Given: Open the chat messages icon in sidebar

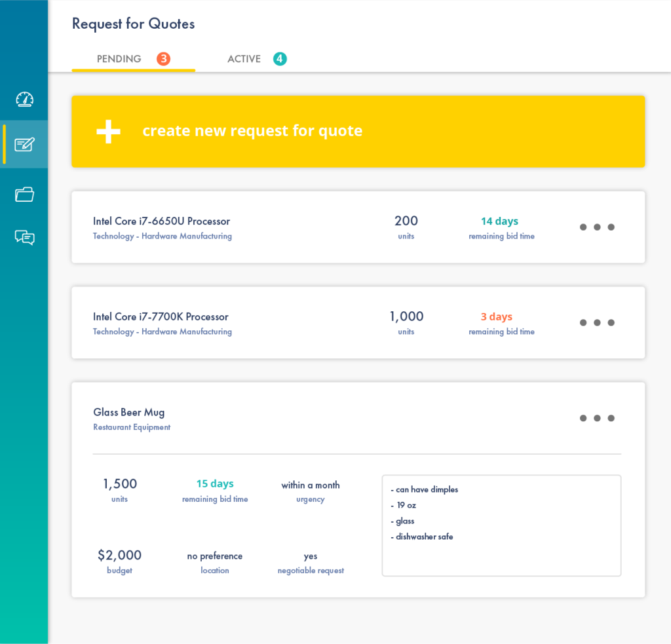Looking at the screenshot, I should tap(24, 237).
